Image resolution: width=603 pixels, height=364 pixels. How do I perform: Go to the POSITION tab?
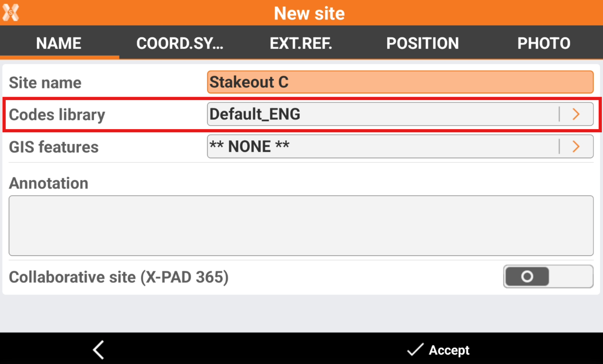pos(422,44)
